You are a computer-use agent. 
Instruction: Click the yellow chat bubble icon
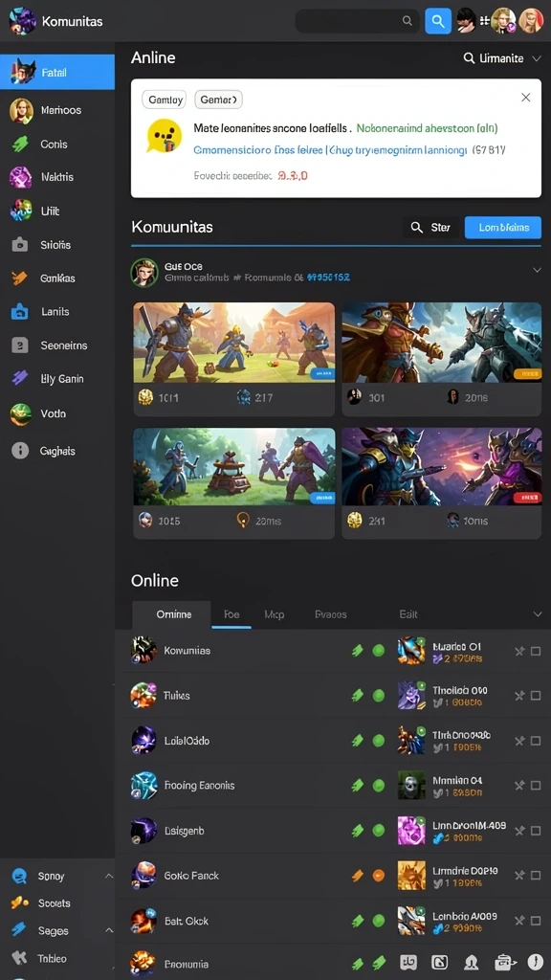point(164,136)
